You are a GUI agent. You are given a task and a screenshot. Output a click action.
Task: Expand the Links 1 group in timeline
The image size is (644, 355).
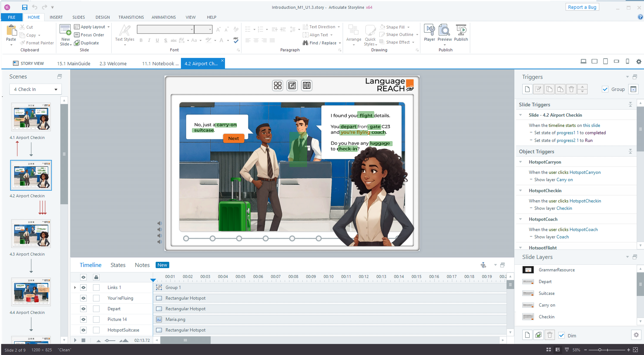75,287
